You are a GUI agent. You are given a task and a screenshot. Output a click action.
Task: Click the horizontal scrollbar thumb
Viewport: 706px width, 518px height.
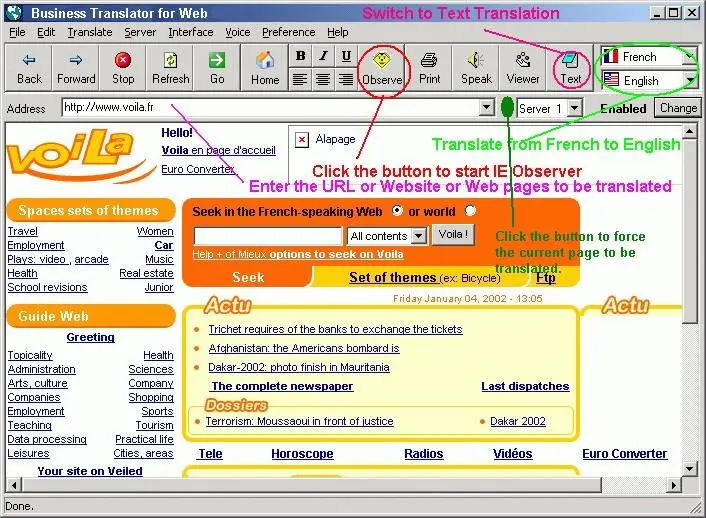click(312, 485)
